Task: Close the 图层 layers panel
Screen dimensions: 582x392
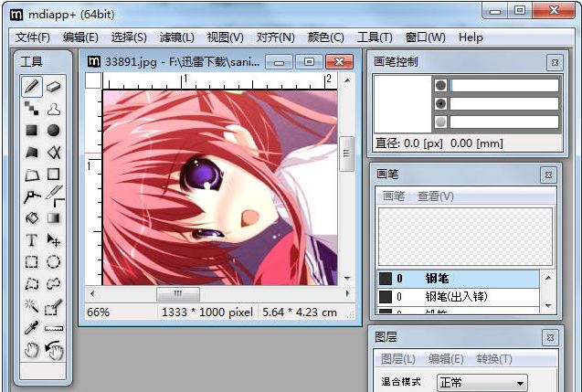Action: click(x=550, y=338)
